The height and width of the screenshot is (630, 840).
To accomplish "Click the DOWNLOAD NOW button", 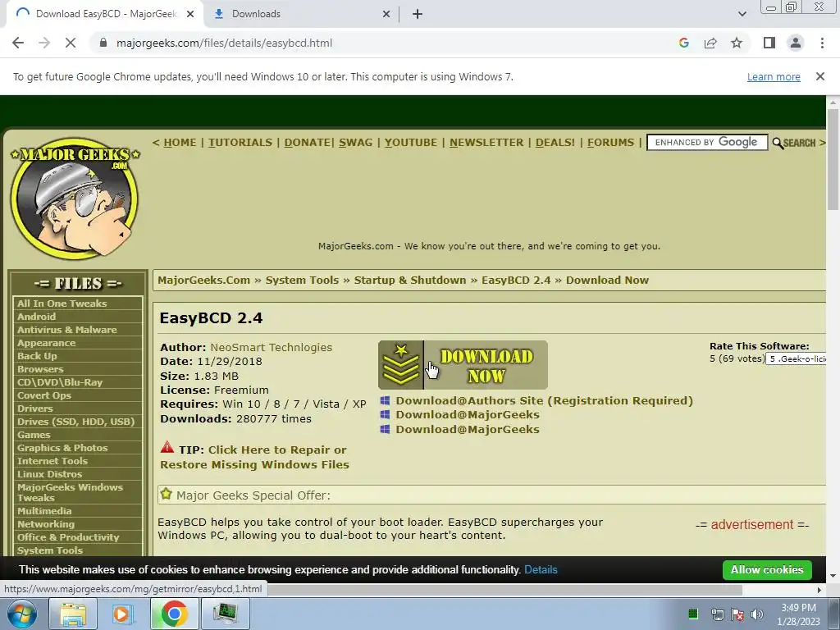I will point(463,365).
